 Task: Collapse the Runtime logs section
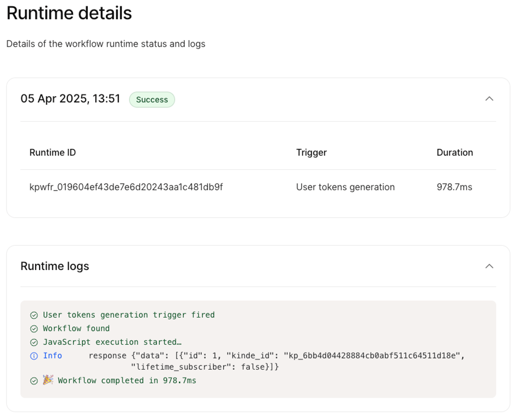(489, 266)
